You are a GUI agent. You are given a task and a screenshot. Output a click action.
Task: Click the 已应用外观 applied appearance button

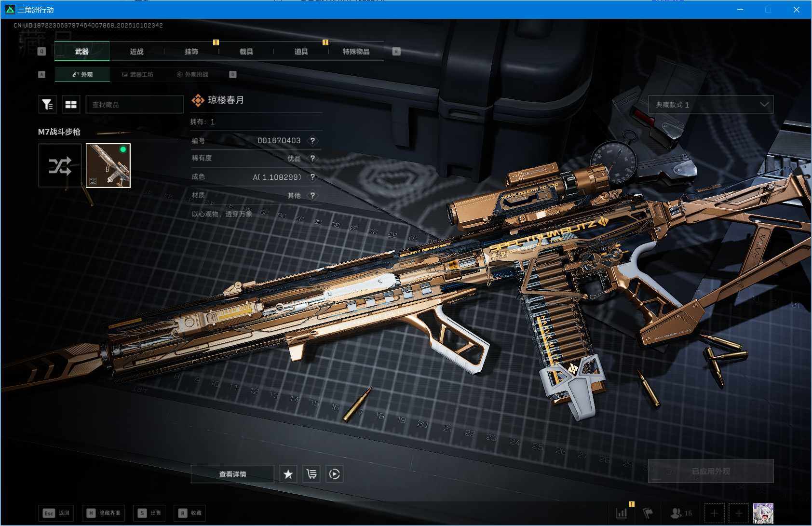(711, 471)
